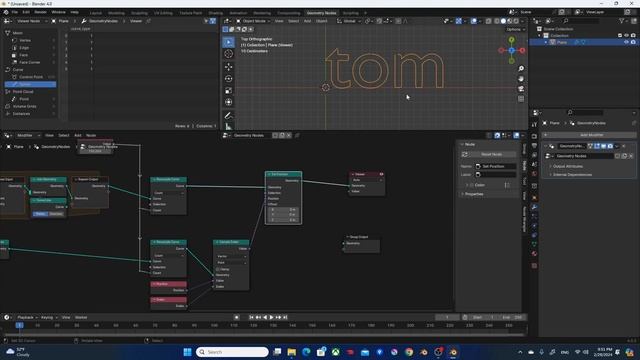The height and width of the screenshot is (360, 640).
Task: Open the Count mode dropdown on upper Resample Curve
Action: click(x=168, y=193)
